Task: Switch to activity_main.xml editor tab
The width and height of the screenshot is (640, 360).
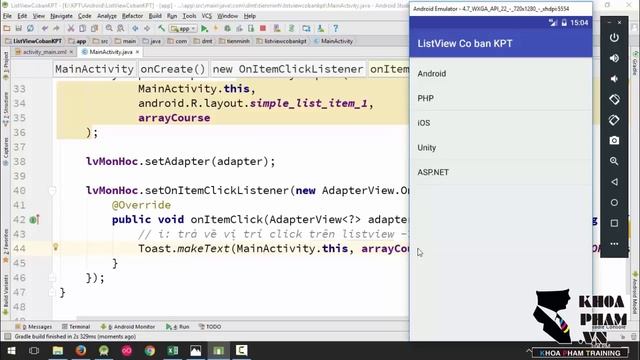Action: 44,52
